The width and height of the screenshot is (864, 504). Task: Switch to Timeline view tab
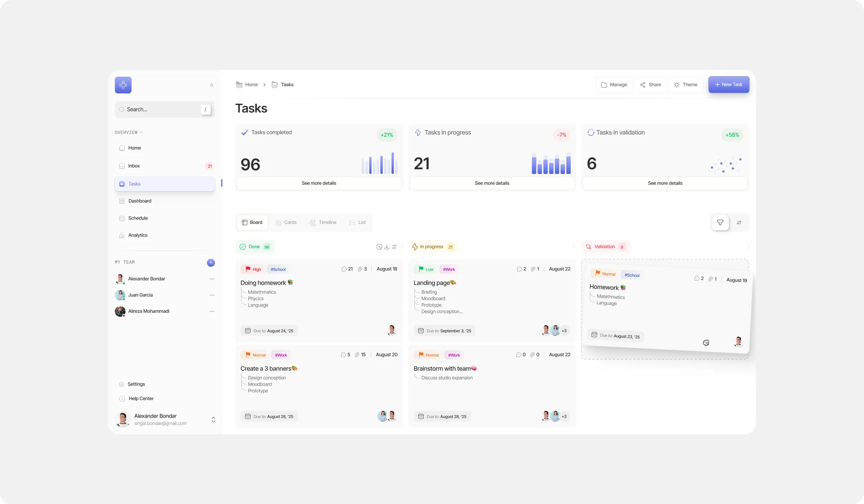click(323, 222)
